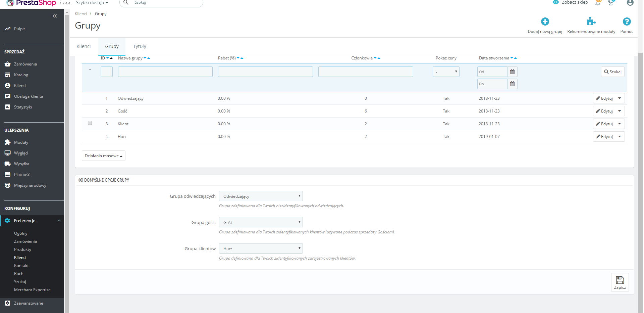Open Produkty in the Preferencje submenu

tap(22, 250)
